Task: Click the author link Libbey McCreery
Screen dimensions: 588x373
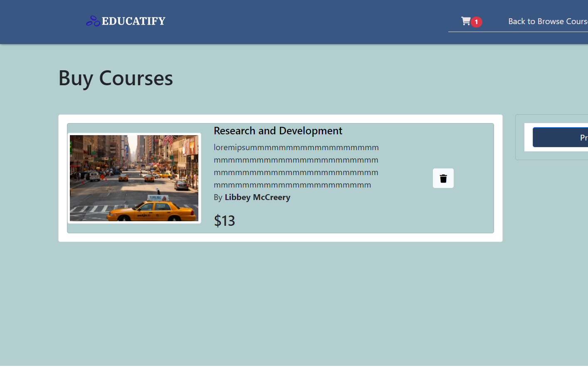Action: [x=257, y=197]
